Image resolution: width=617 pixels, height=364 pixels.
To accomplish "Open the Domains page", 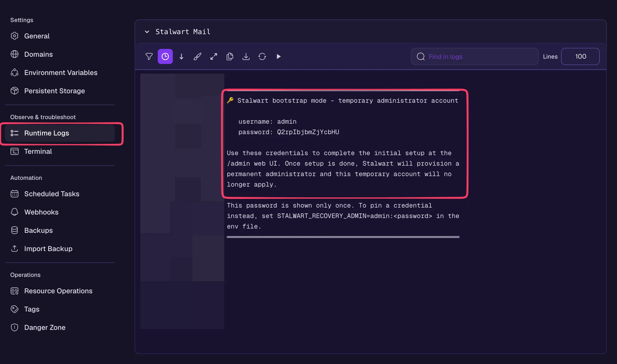I will 60,54.
